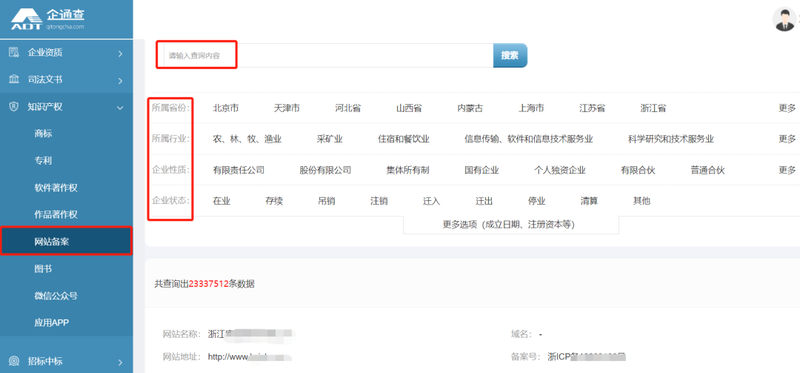Click the 司法文书 courthouse icon
800x373 pixels.
click(14, 80)
